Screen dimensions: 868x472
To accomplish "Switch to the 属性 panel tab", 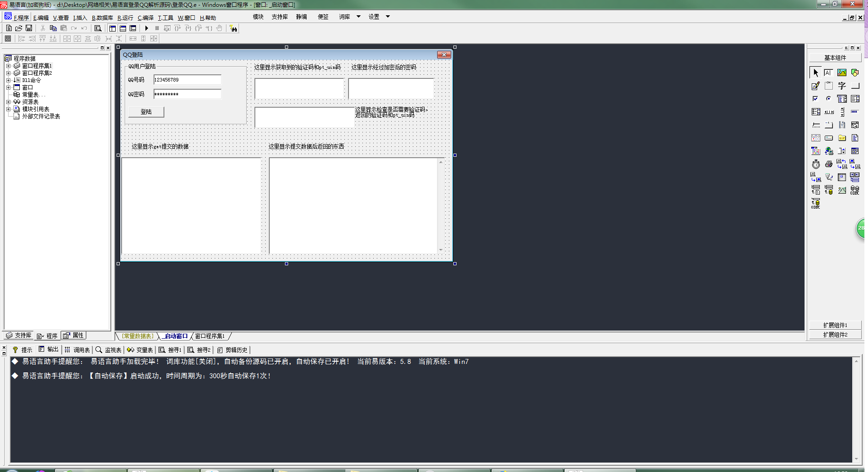I will tap(74, 336).
